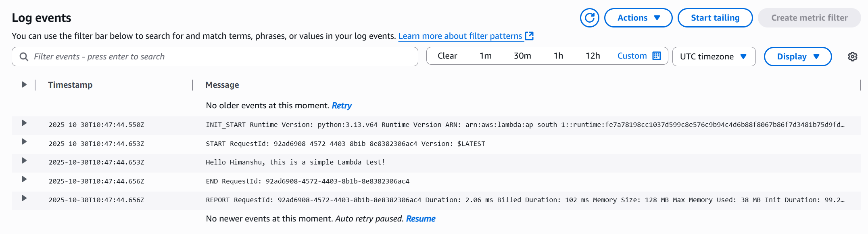
Task: Expand the END RequestId log row
Action: 24,179
